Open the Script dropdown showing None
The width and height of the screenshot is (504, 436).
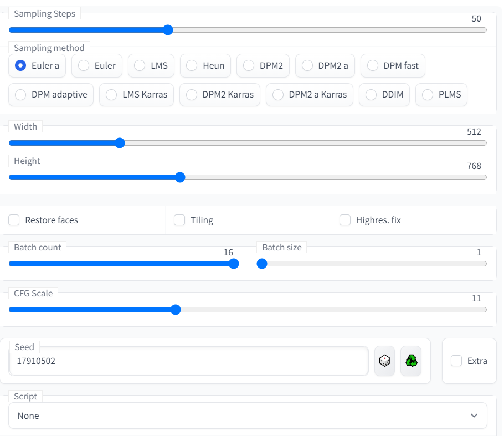248,416
